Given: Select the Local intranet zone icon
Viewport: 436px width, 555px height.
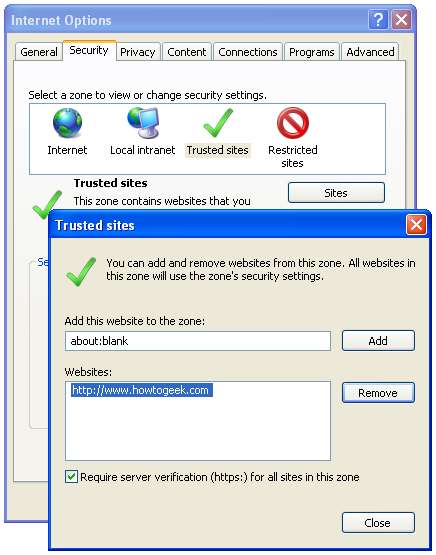Looking at the screenshot, I should pyautogui.click(x=143, y=122).
